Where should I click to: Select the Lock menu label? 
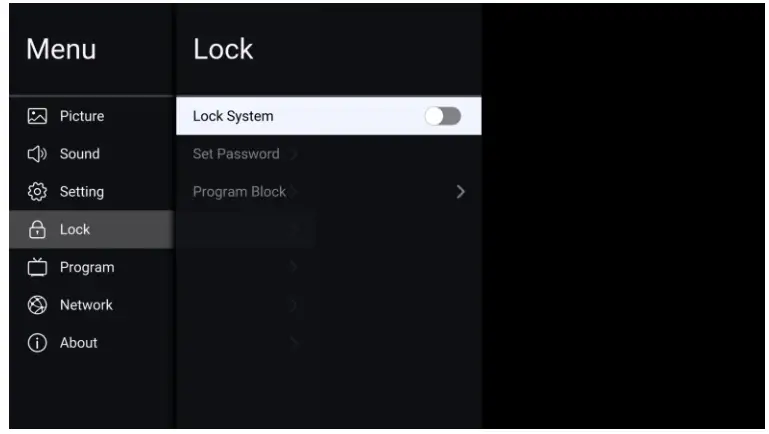pyautogui.click(x=74, y=229)
